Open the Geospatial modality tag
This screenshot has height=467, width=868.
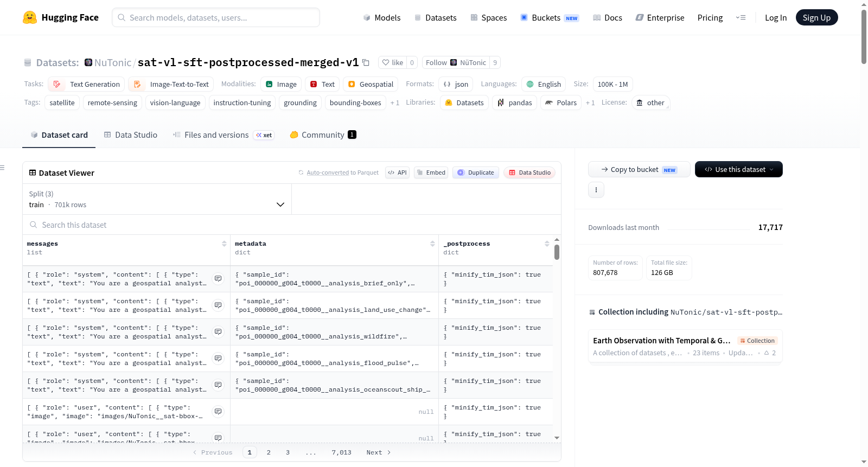[x=371, y=84]
